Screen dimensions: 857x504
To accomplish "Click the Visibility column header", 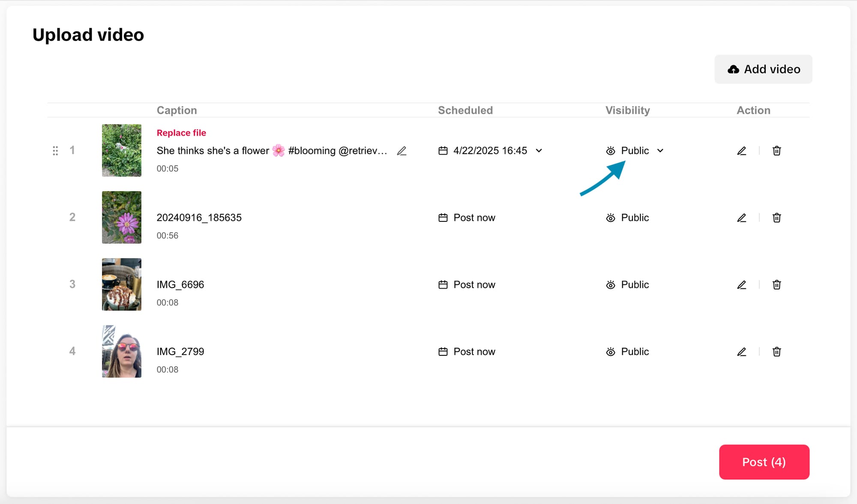I will pyautogui.click(x=628, y=110).
